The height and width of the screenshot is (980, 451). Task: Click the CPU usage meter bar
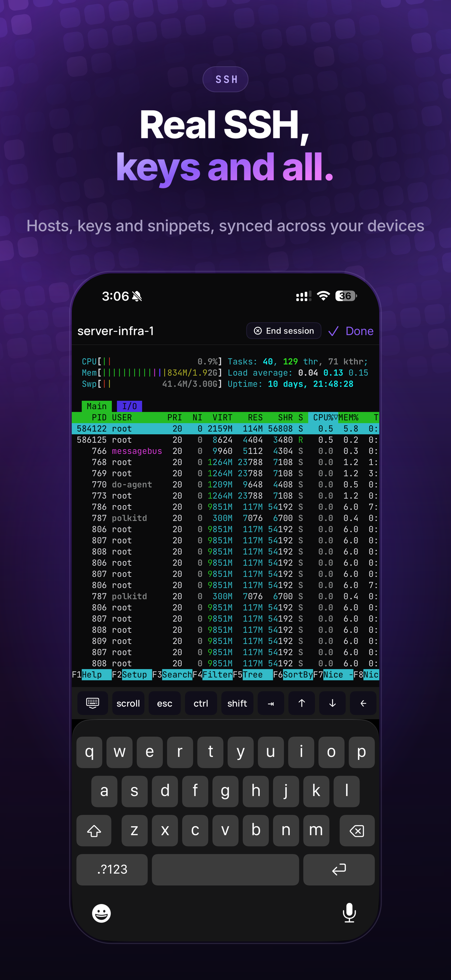(x=152, y=362)
